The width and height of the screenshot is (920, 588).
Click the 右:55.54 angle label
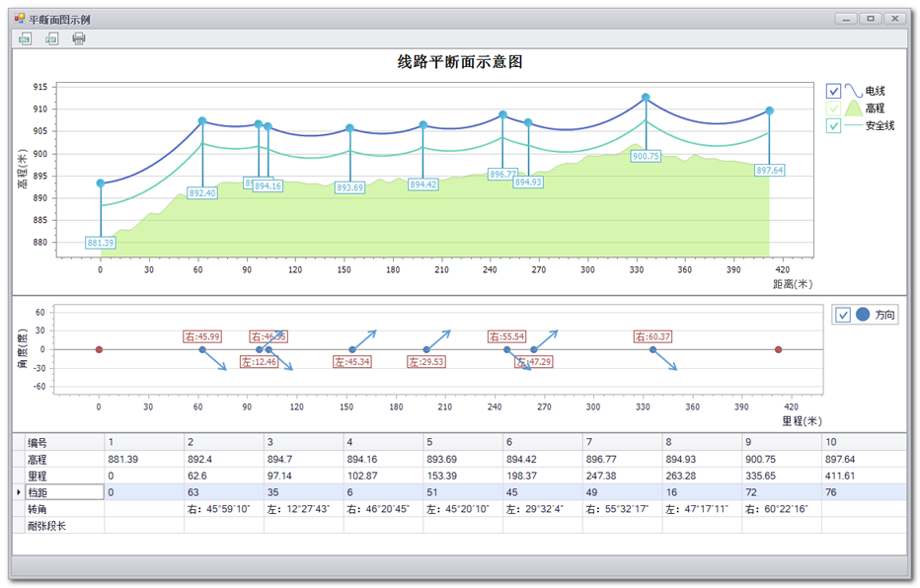pyautogui.click(x=507, y=336)
